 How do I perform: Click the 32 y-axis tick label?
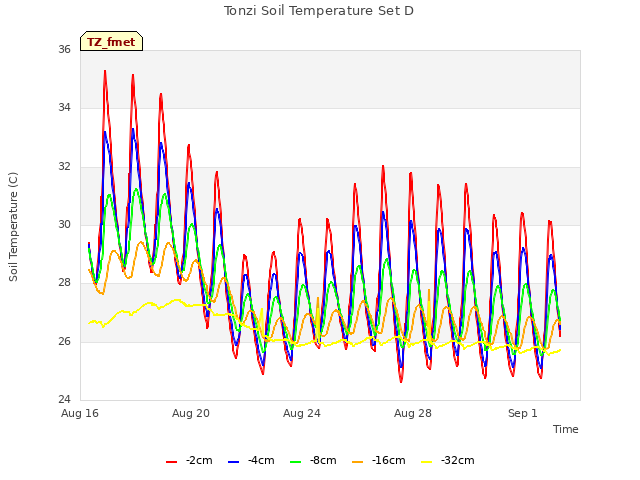click(64, 167)
